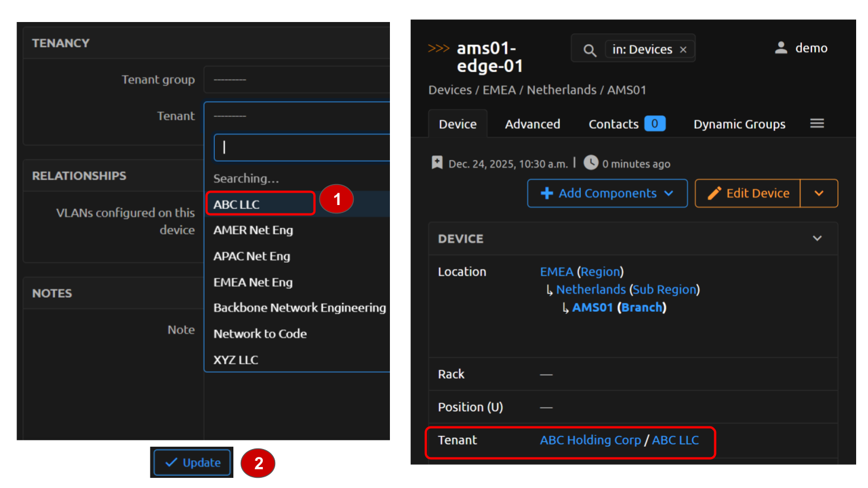
Task: Click the Edit Device button
Action: click(x=748, y=193)
